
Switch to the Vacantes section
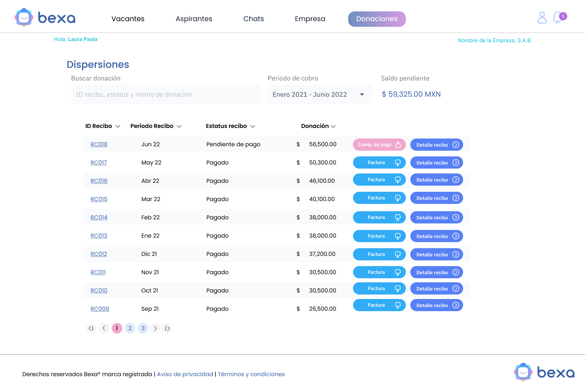pyautogui.click(x=128, y=19)
